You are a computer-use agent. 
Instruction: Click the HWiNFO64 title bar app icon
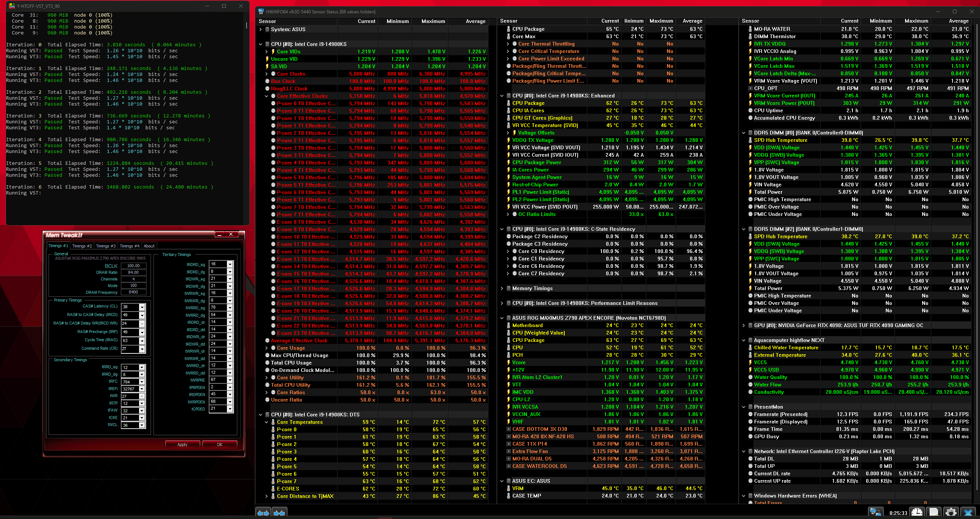coord(261,12)
